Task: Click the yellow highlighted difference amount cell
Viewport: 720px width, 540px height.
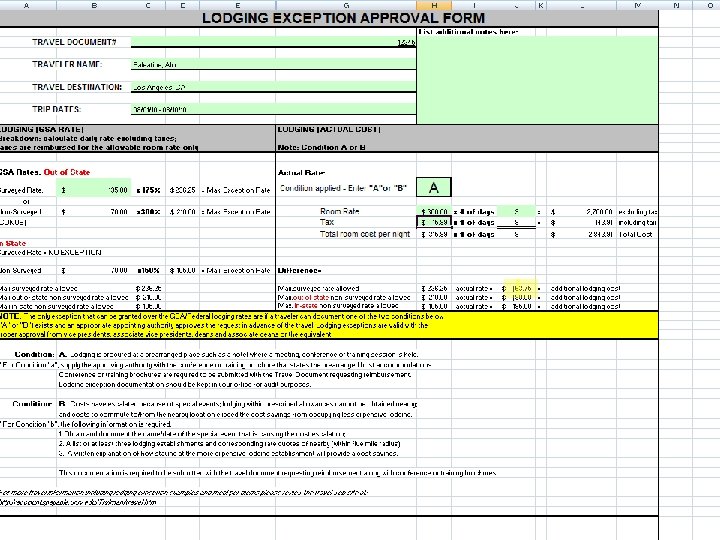Action: pos(520,288)
